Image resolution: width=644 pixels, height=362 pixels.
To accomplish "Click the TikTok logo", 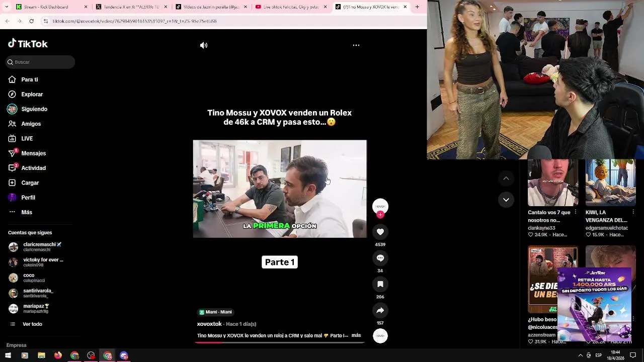I will pyautogui.click(x=28, y=44).
